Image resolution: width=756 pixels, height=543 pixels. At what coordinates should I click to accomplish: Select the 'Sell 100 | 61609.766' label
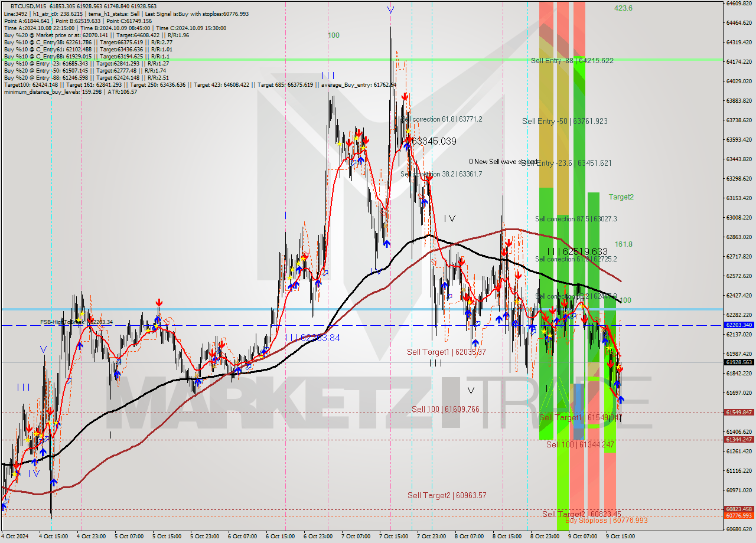[445, 409]
